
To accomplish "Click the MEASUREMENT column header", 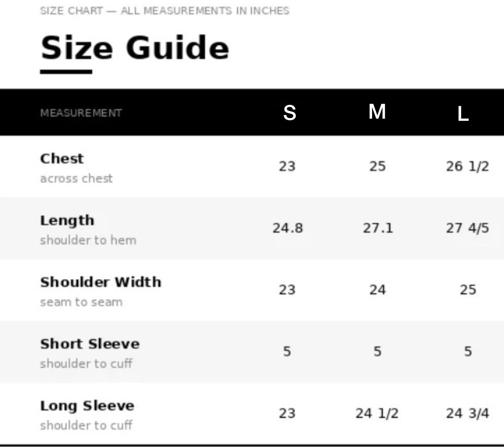I will click(81, 113).
